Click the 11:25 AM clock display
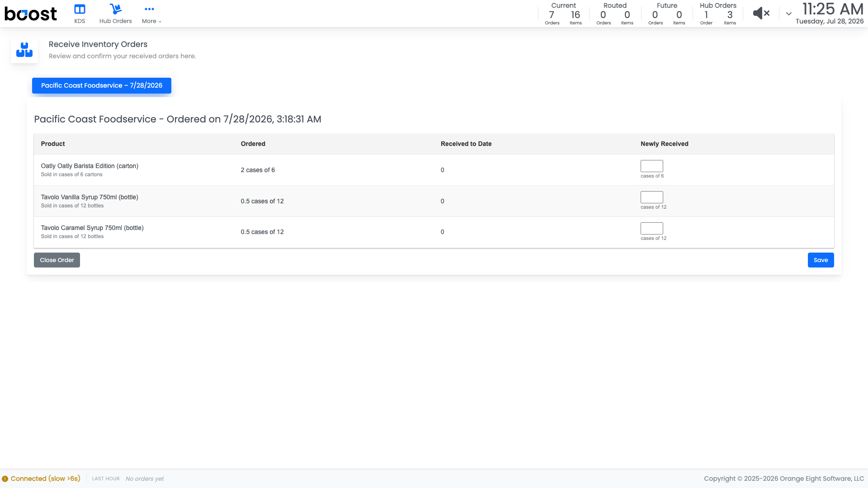This screenshot has height=488, width=868. click(x=833, y=9)
